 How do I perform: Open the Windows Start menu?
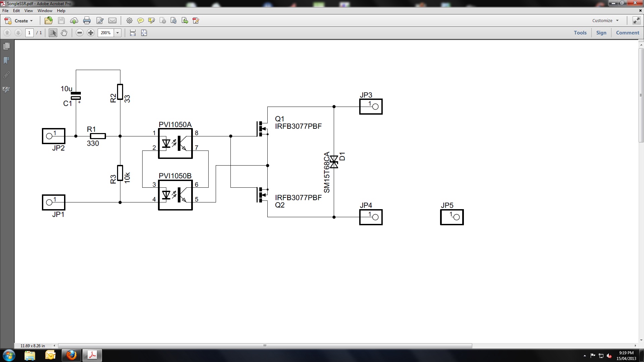(9, 355)
